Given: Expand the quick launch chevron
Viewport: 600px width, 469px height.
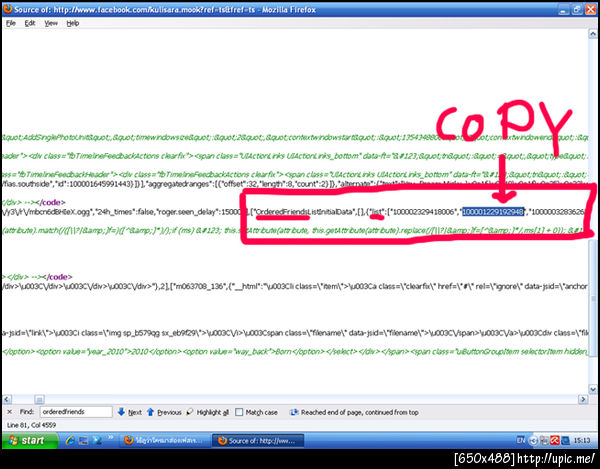Looking at the screenshot, I should tap(111, 437).
